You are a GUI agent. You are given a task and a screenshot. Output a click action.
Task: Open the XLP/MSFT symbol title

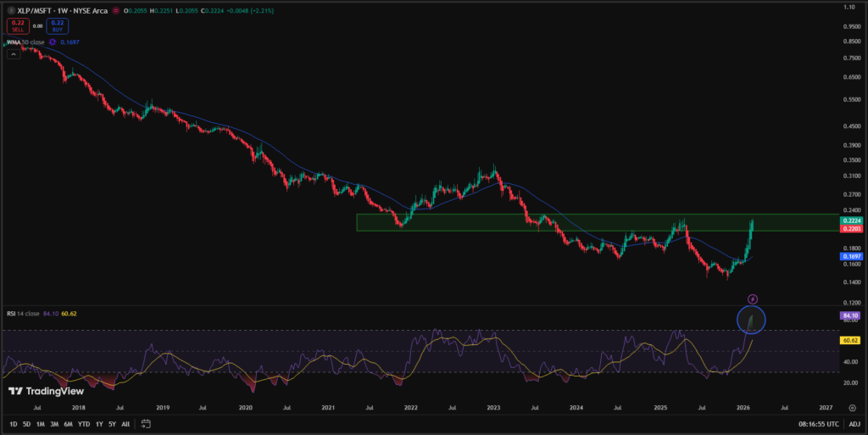[63, 10]
